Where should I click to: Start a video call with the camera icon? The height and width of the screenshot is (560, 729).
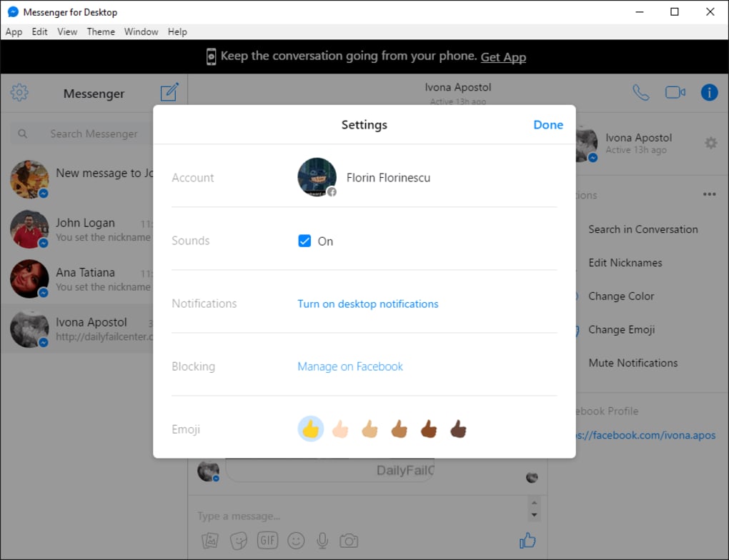pyautogui.click(x=675, y=91)
